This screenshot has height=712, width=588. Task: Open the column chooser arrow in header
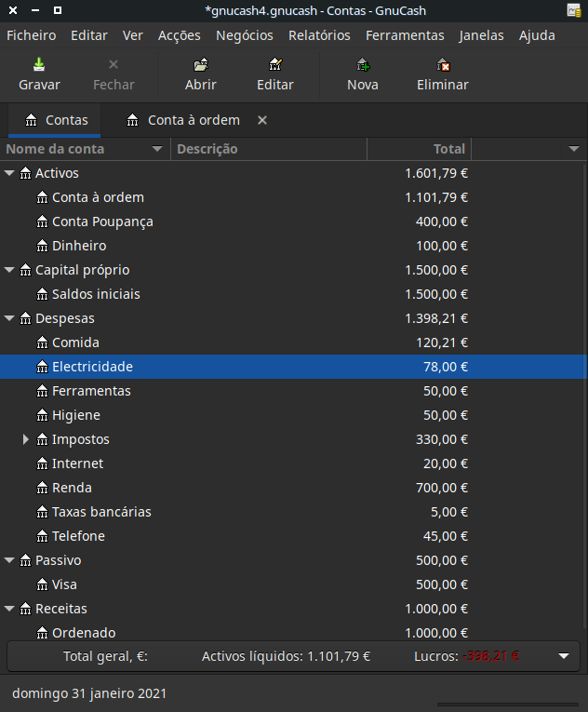tap(574, 149)
